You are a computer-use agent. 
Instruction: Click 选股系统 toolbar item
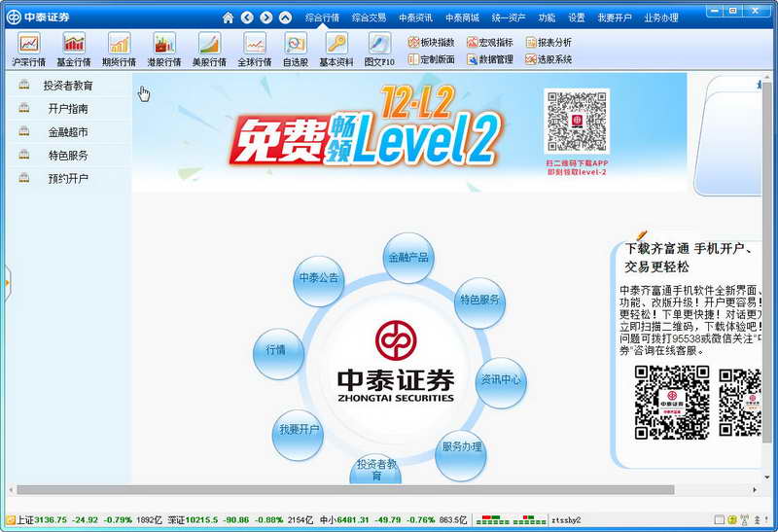coord(548,59)
